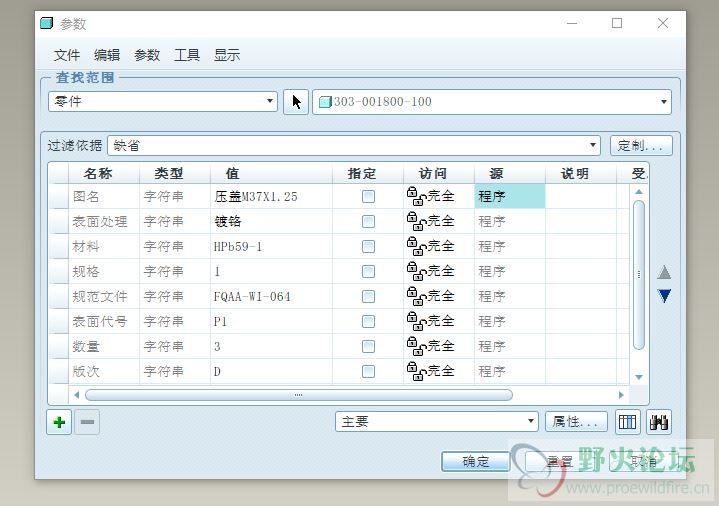Click the value P1 of 表面代号

(220, 321)
